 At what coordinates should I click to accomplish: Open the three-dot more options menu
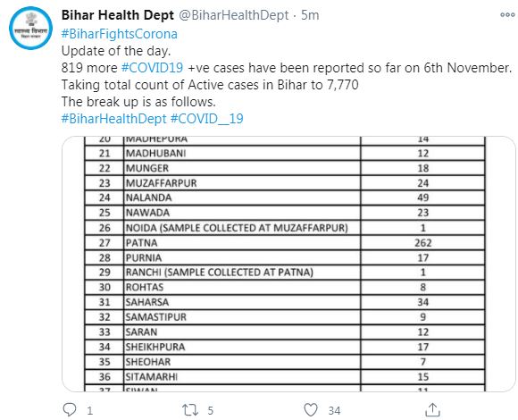[507, 15]
